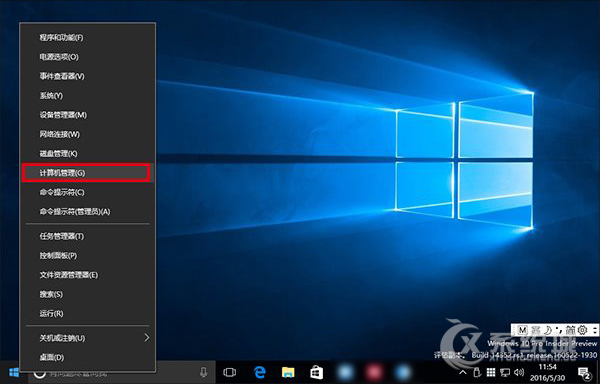Click the blurred red taskbar app icon
The width and height of the screenshot is (600, 384).
coord(373,372)
